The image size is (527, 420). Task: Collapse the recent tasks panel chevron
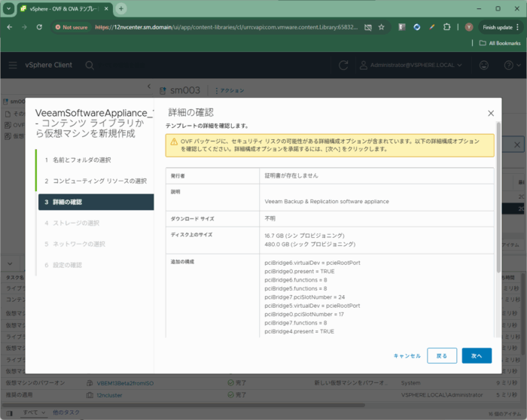pos(10,263)
